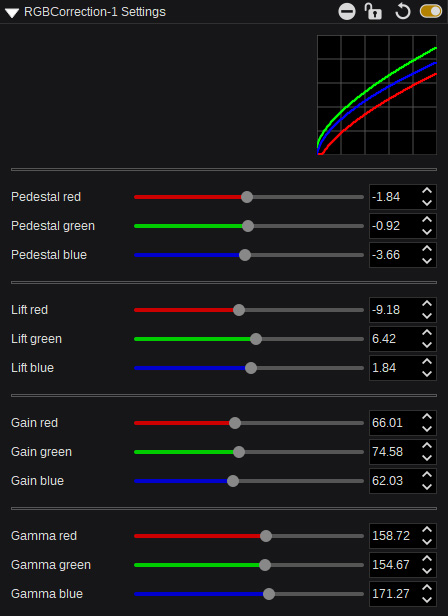Click the Gamma green slider handle

point(265,565)
